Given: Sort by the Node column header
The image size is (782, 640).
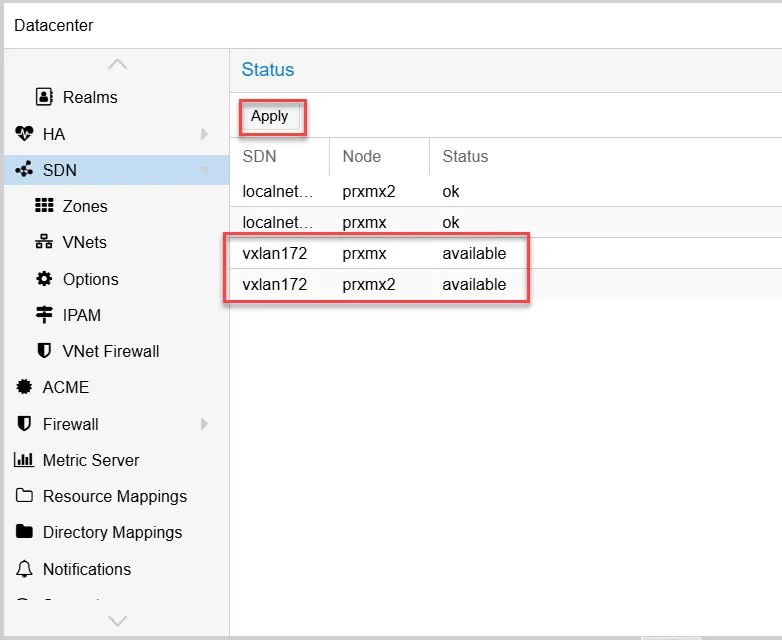Looking at the screenshot, I should pos(362,156).
